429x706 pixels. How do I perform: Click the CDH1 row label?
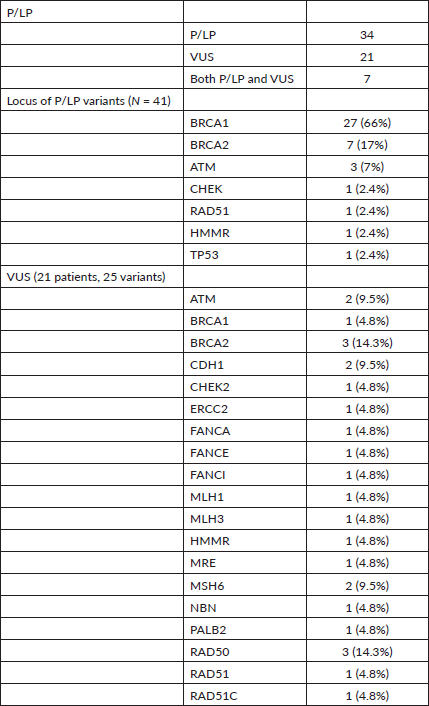[245, 365]
